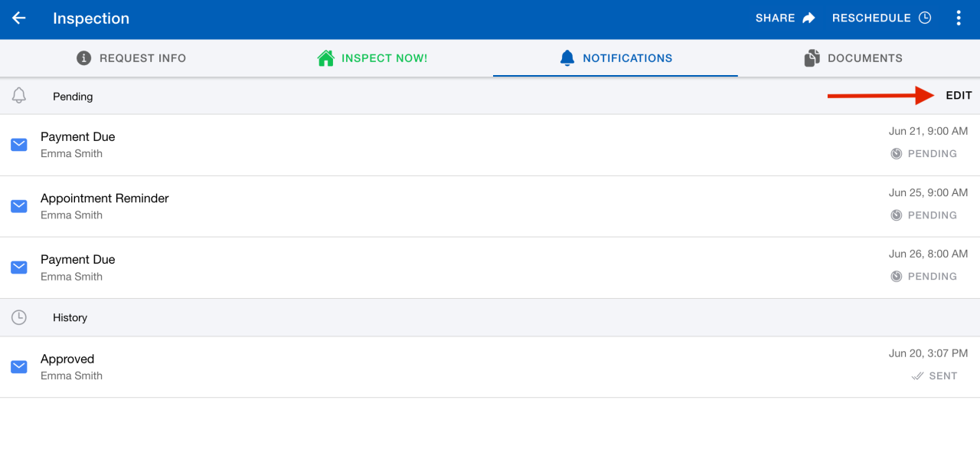Click the SENT checkmark icon for Approved message
The height and width of the screenshot is (456, 980).
pyautogui.click(x=917, y=376)
